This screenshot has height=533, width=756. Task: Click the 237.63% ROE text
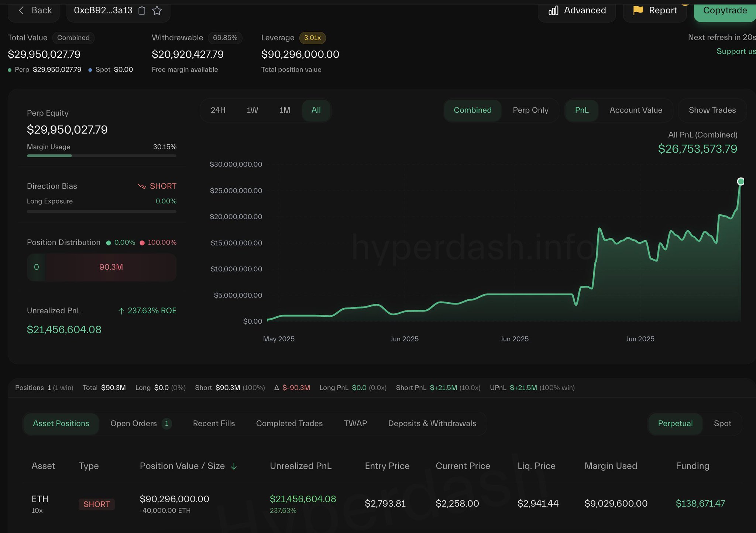[152, 311]
